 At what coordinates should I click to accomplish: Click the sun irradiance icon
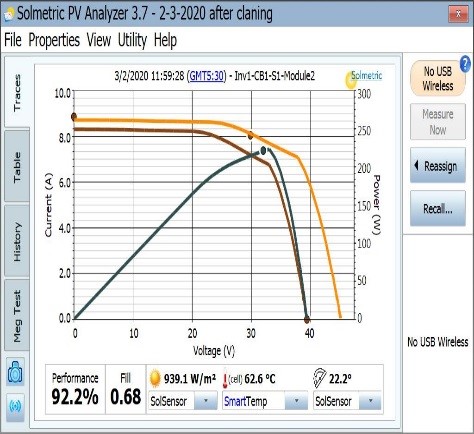[155, 379]
